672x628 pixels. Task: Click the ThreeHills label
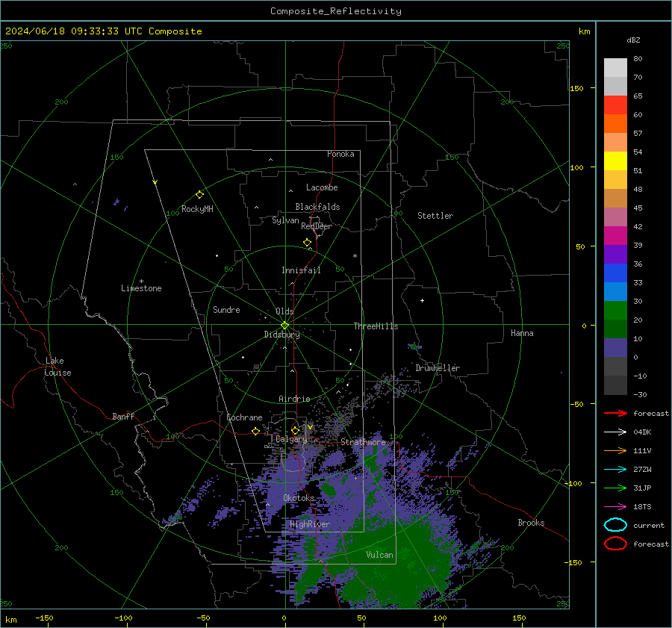(376, 326)
